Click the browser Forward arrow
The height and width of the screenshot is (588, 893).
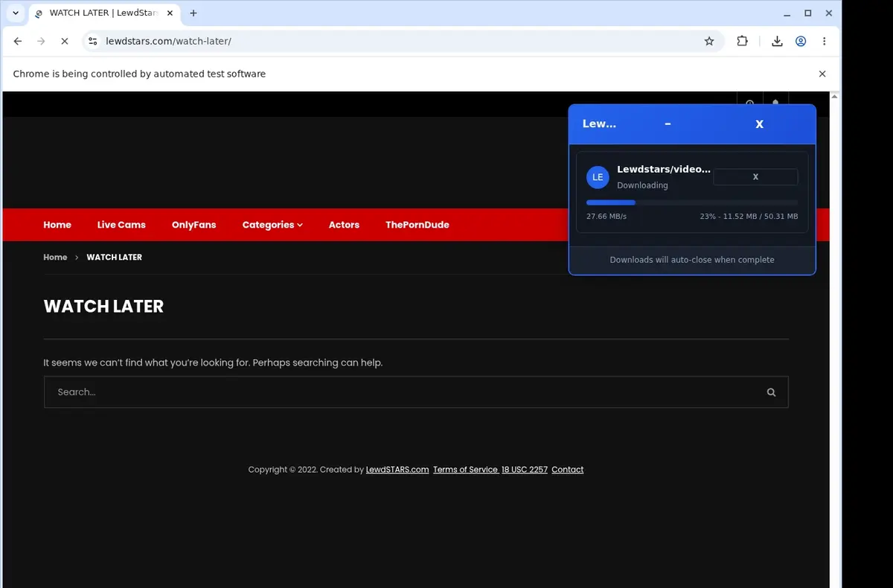[x=41, y=42]
